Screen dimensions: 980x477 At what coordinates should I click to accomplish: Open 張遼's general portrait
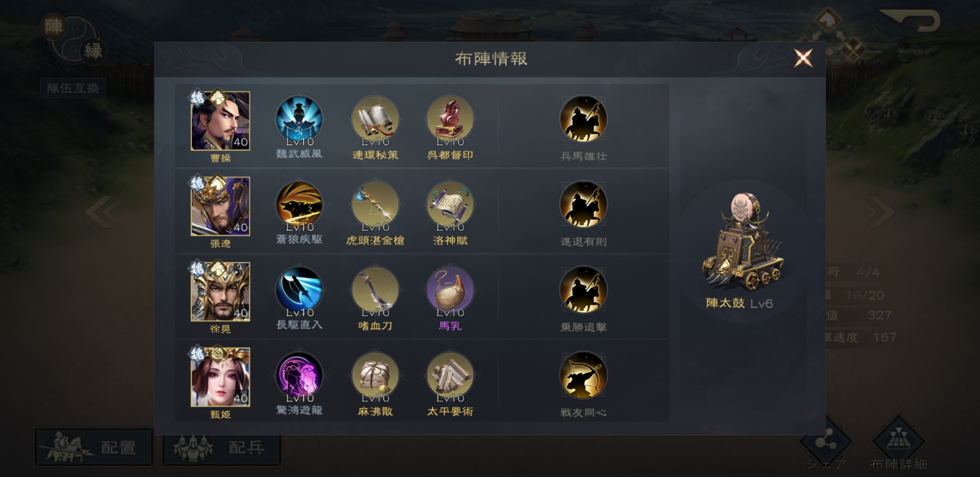pyautogui.click(x=220, y=206)
